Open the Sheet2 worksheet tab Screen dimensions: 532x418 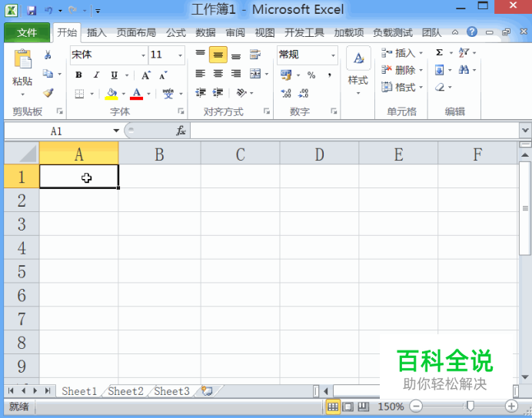tap(125, 391)
